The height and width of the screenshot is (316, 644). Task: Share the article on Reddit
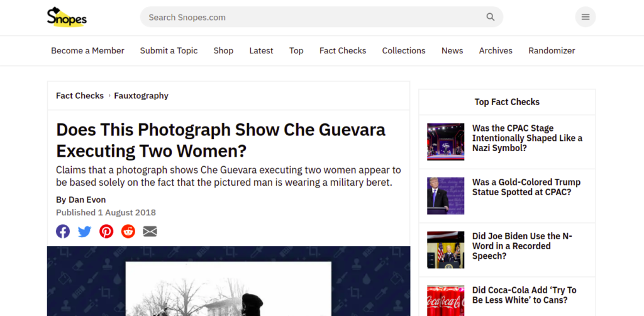128,232
